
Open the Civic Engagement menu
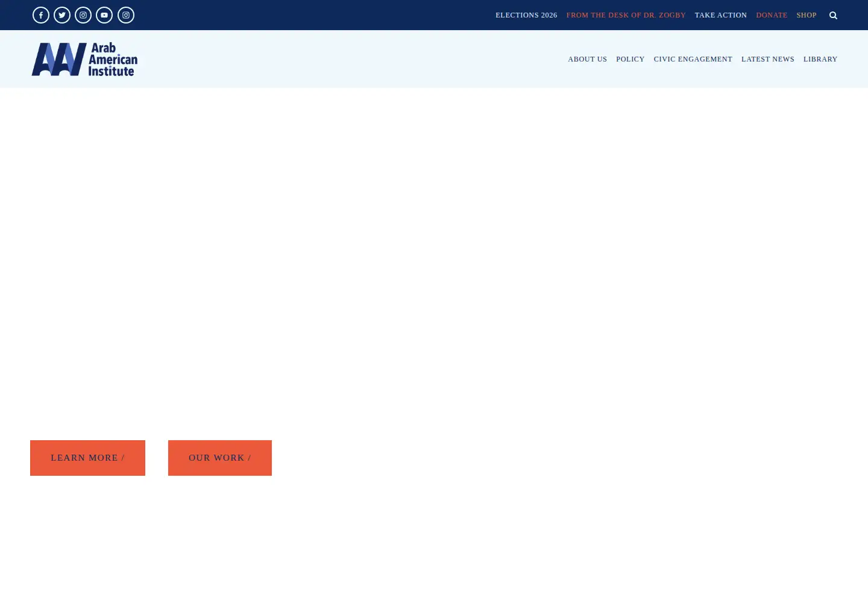[693, 59]
